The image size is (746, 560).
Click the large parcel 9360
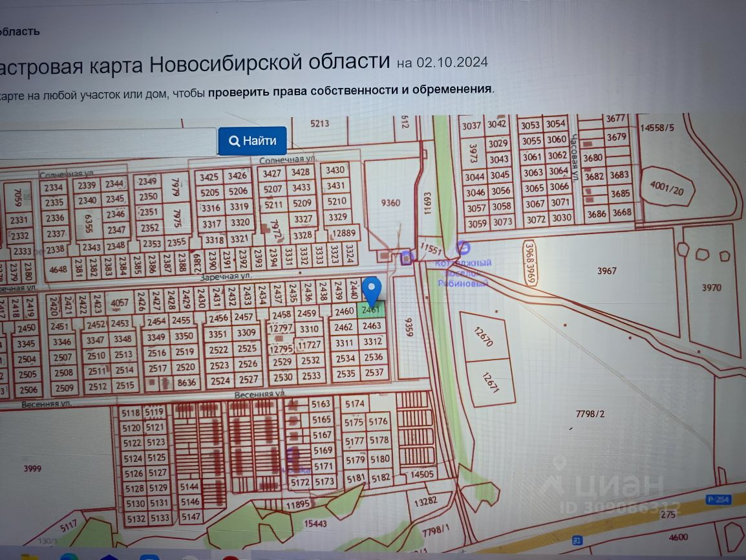point(390,202)
